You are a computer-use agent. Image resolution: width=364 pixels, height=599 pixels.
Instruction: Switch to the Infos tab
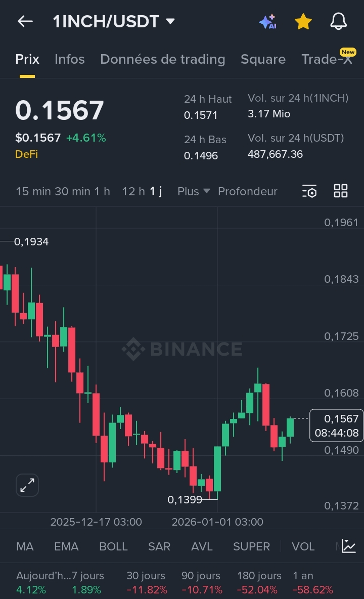(69, 59)
